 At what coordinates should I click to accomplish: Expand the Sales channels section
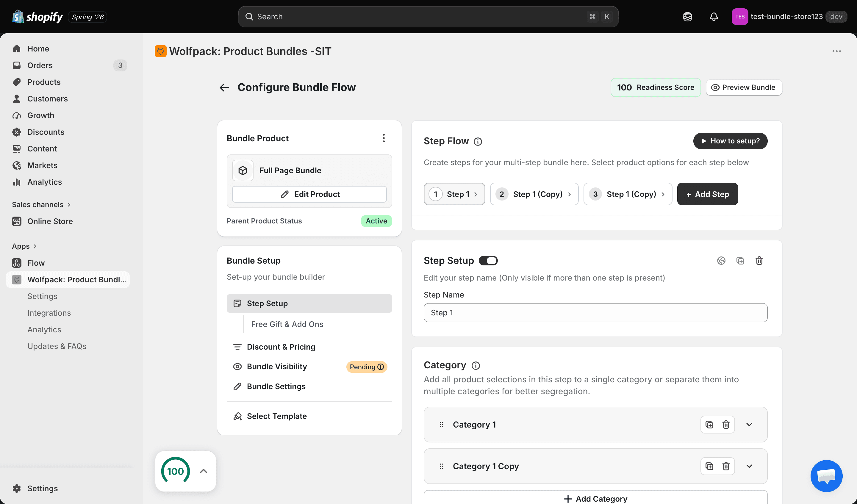tap(41, 204)
